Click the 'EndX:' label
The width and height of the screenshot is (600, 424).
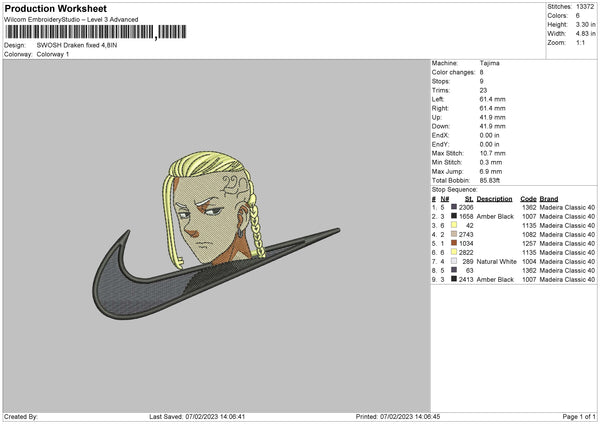coord(440,135)
